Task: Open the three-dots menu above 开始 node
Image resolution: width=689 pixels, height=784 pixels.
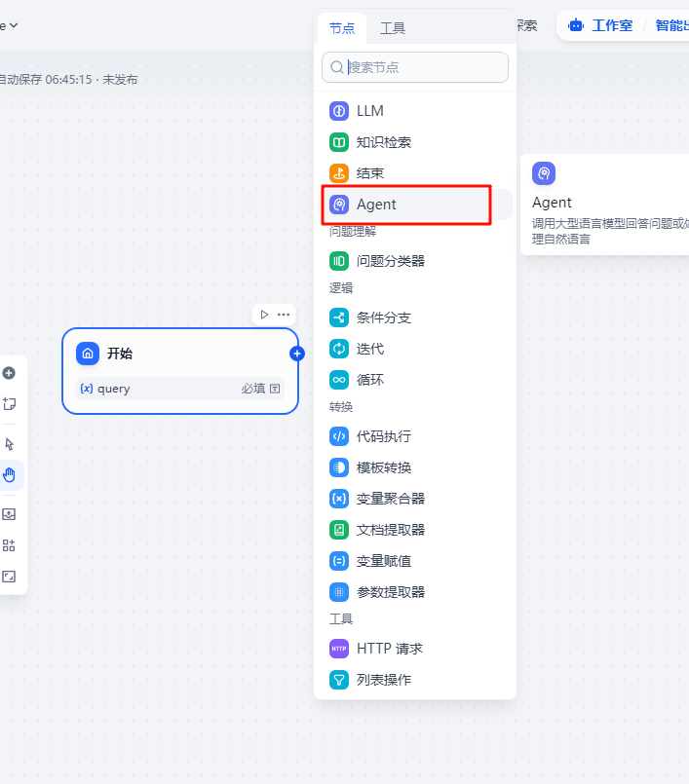Action: pos(284,315)
